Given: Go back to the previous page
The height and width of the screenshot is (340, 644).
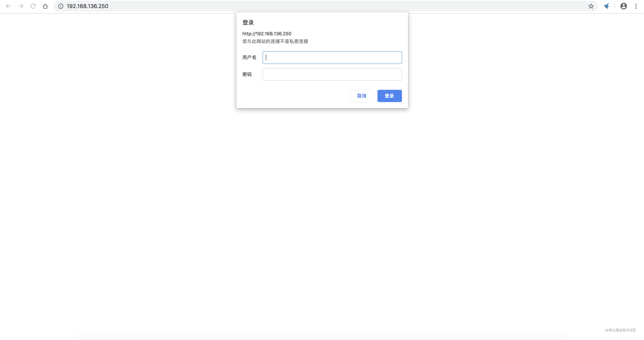Looking at the screenshot, I should [8, 6].
